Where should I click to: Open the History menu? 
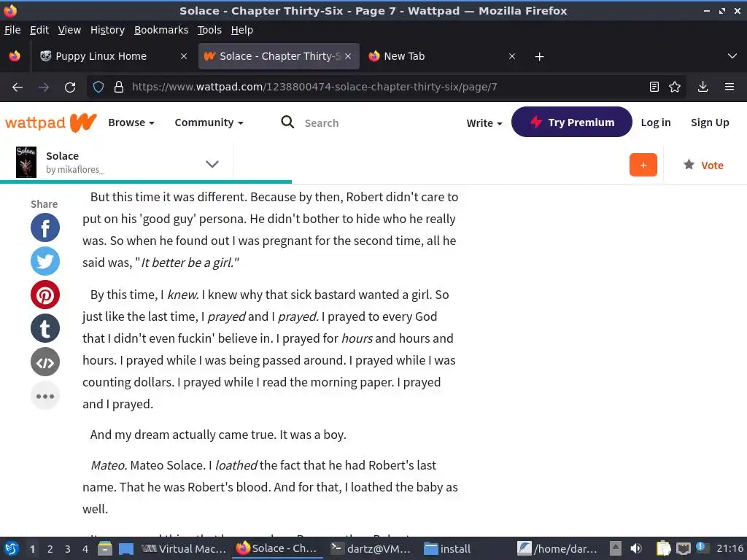click(x=107, y=30)
